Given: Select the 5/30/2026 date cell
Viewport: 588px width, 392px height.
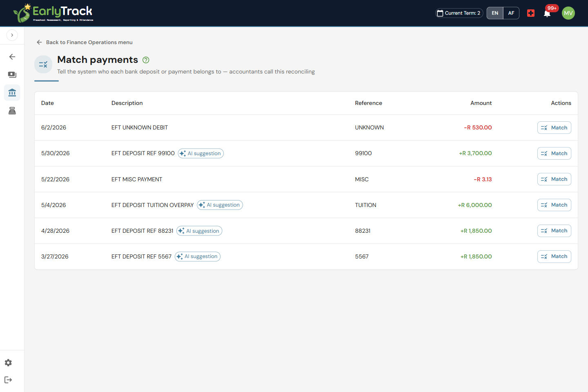Looking at the screenshot, I should 56,153.
